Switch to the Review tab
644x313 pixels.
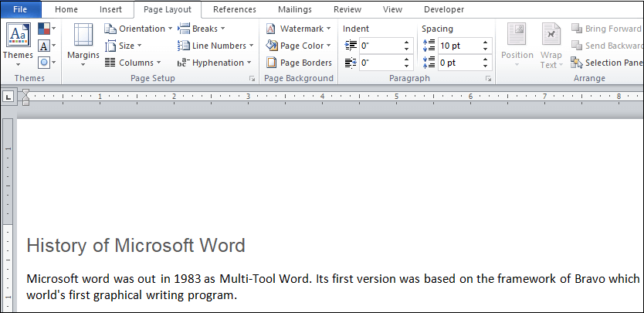coord(347,9)
